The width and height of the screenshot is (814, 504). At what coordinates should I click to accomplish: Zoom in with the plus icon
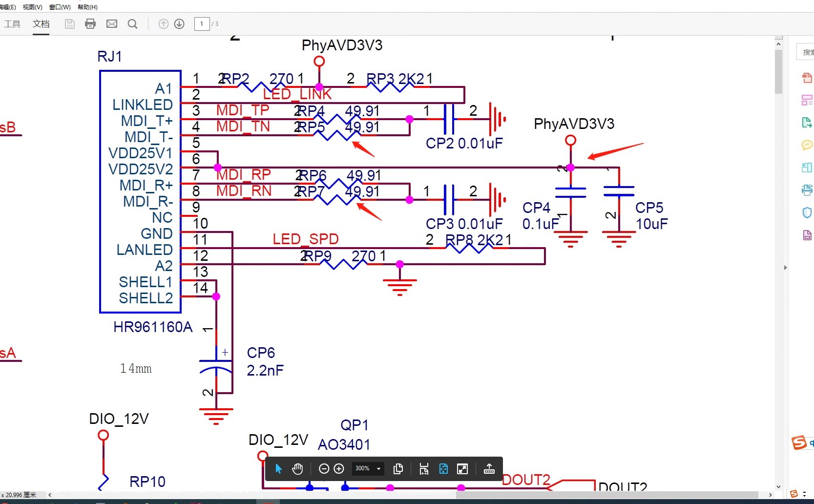click(339, 469)
